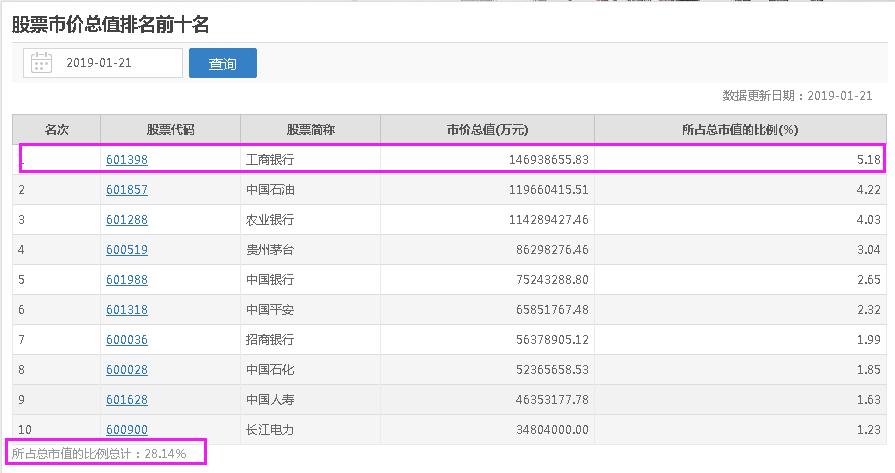Open stock code link 601988

pyautogui.click(x=127, y=280)
